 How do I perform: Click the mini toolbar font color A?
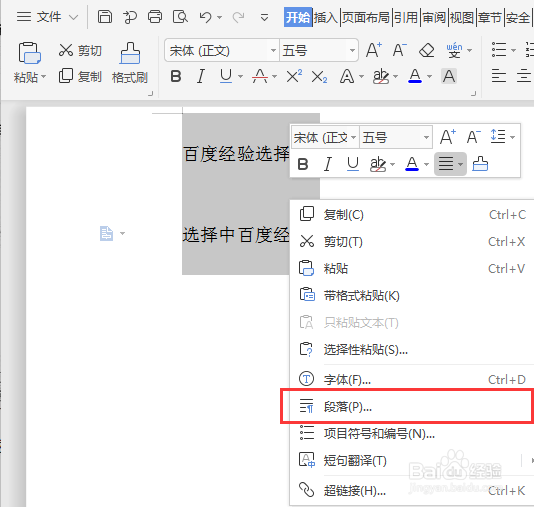click(x=412, y=164)
